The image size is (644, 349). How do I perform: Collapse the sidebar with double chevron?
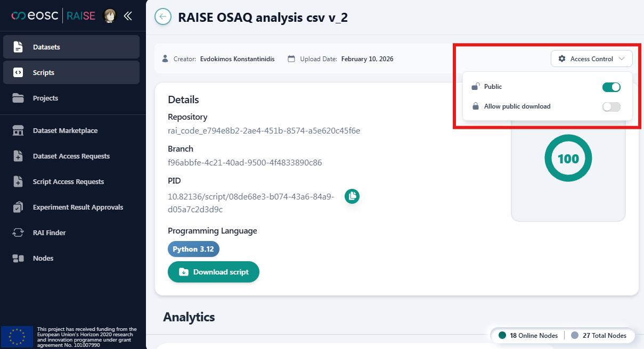click(128, 16)
